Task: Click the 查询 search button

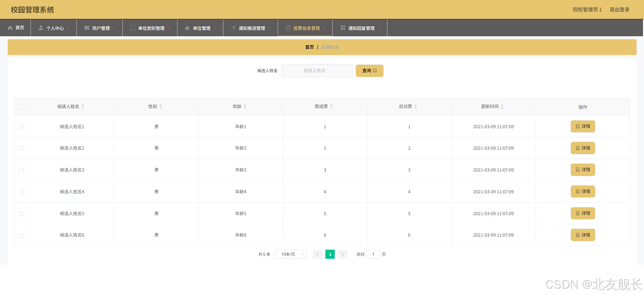Action: pos(370,71)
